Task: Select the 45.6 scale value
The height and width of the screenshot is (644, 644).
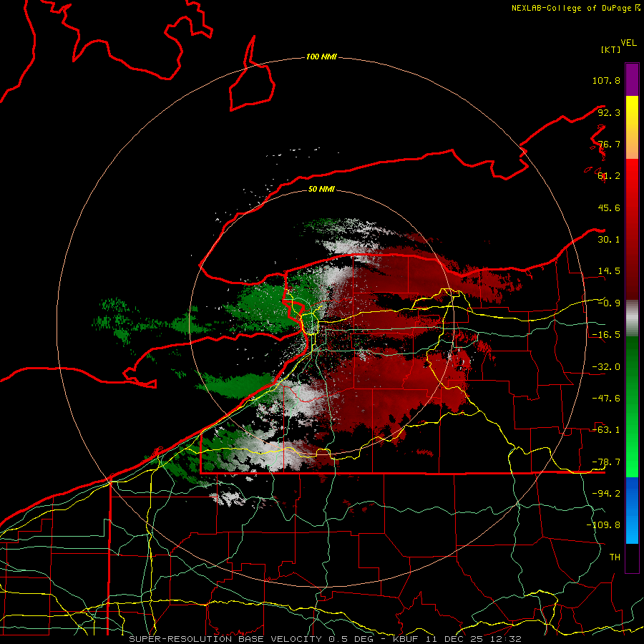Action: click(609, 208)
